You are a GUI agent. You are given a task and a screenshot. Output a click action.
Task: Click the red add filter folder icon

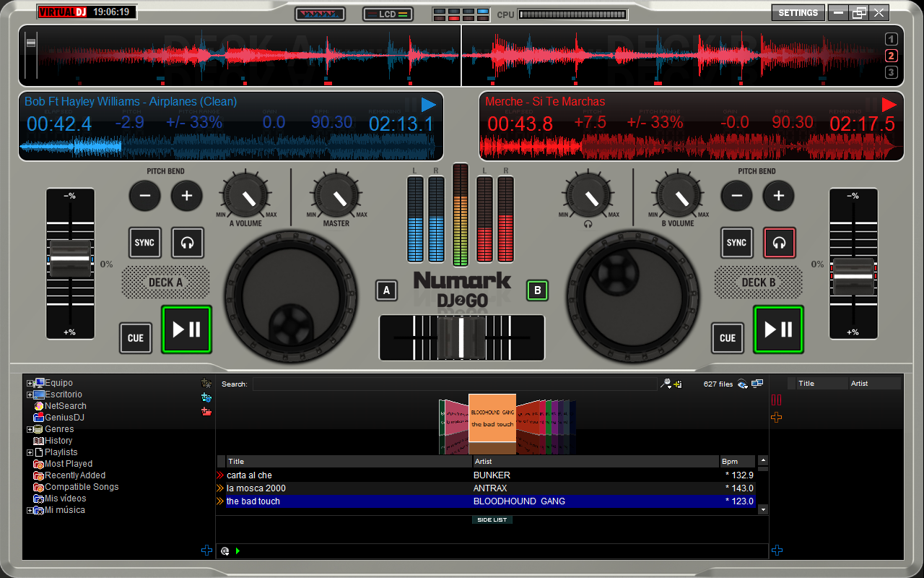[x=206, y=412]
